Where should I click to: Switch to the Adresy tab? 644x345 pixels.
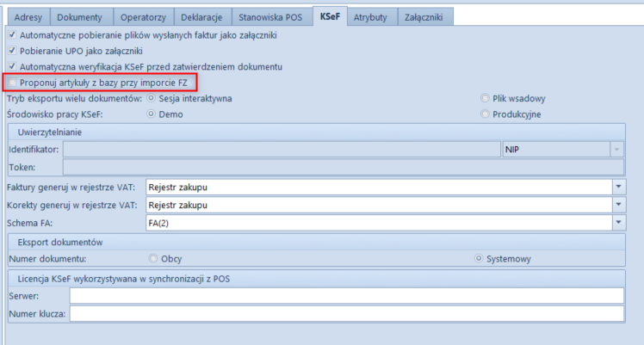[x=28, y=17]
